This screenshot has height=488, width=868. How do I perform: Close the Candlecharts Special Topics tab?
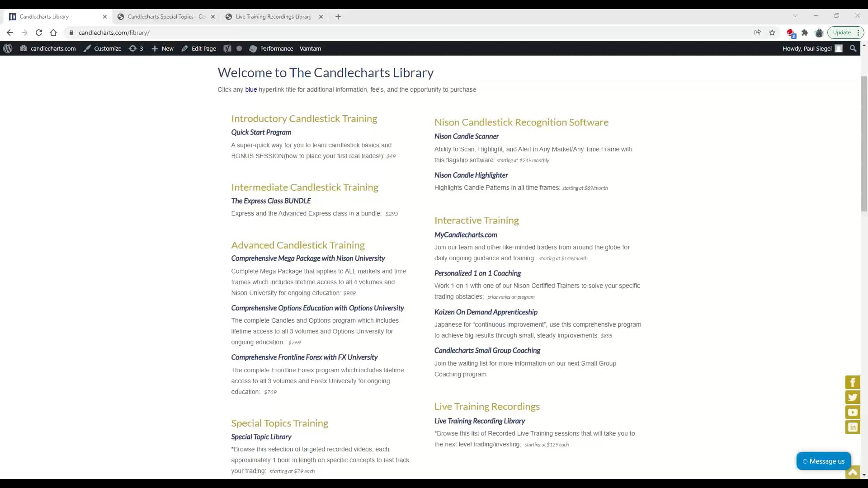pos(213,17)
